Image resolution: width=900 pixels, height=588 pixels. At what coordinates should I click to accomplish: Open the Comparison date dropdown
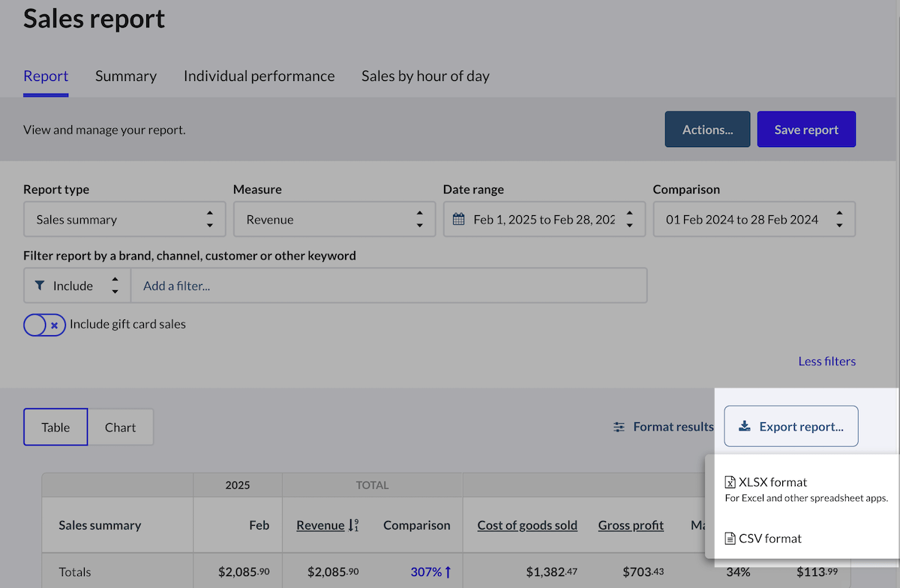click(754, 220)
